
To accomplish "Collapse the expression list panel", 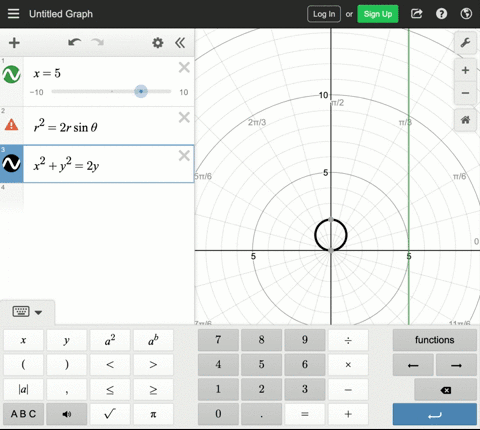I will 180,43.
